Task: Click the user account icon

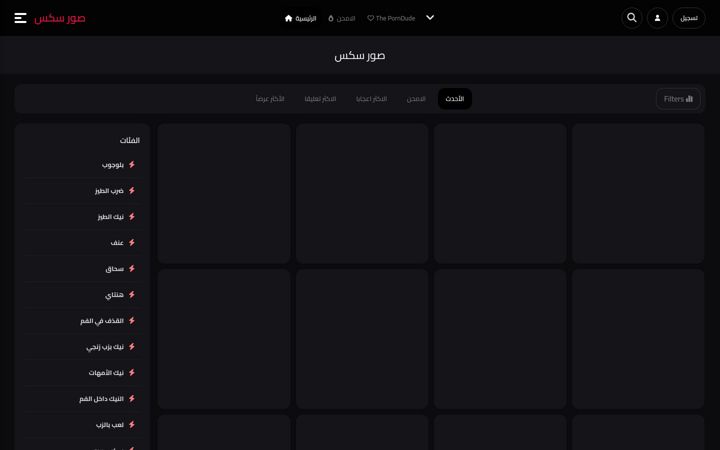Action: pyautogui.click(x=658, y=18)
